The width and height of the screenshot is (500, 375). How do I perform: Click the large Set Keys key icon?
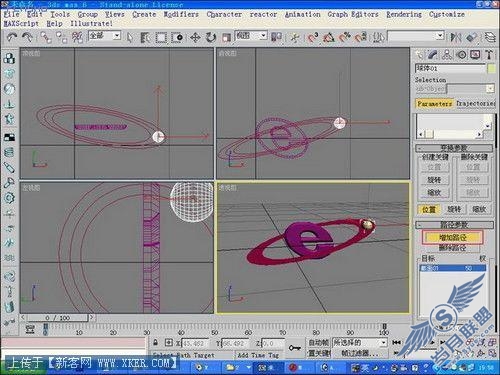click(295, 348)
